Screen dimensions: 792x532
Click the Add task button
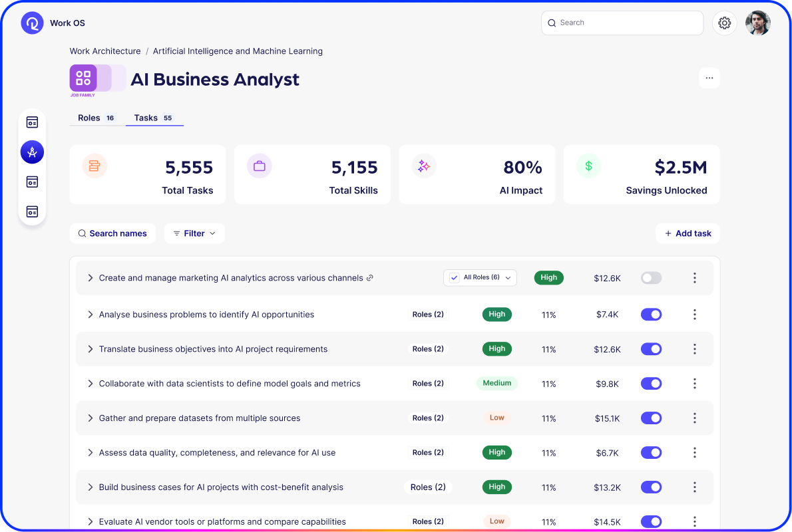(x=688, y=233)
